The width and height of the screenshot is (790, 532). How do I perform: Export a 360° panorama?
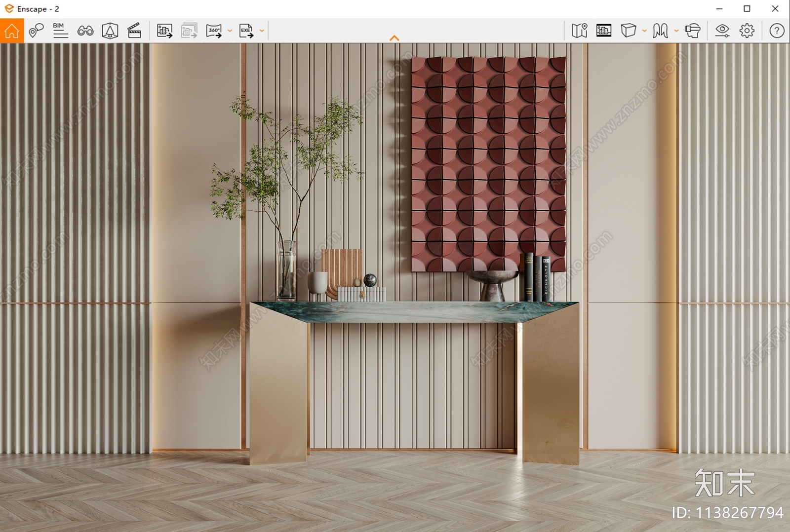214,31
